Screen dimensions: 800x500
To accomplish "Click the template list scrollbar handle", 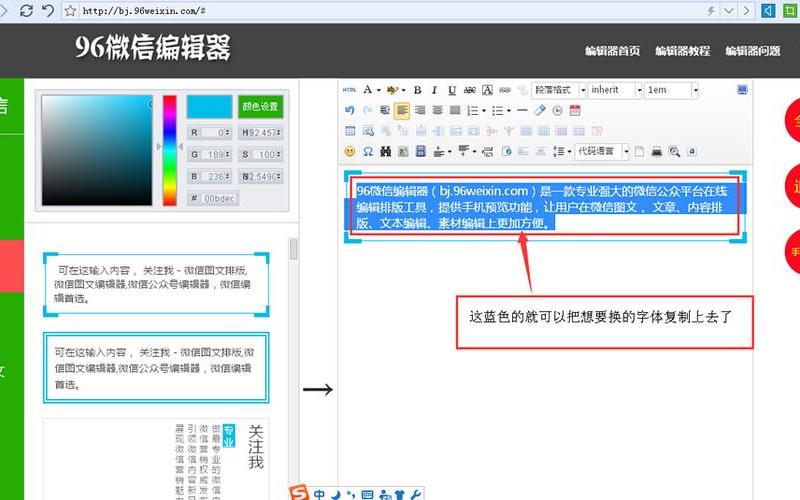I will tap(293, 249).
